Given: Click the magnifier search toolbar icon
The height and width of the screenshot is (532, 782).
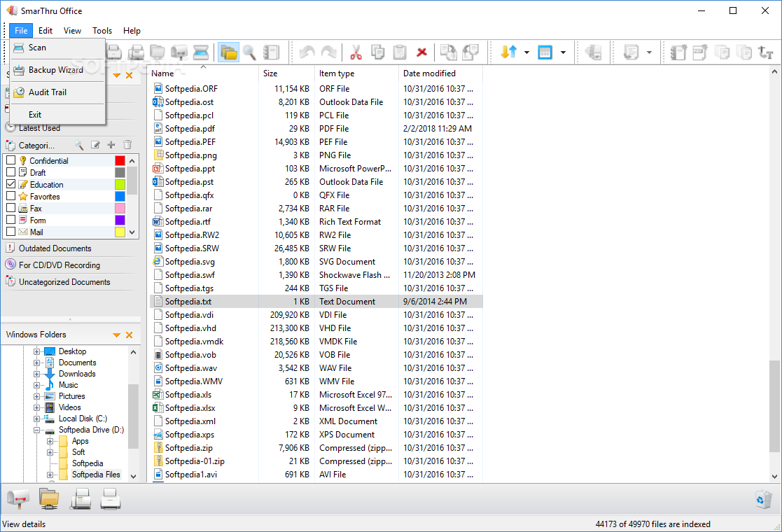Looking at the screenshot, I should click(x=249, y=52).
